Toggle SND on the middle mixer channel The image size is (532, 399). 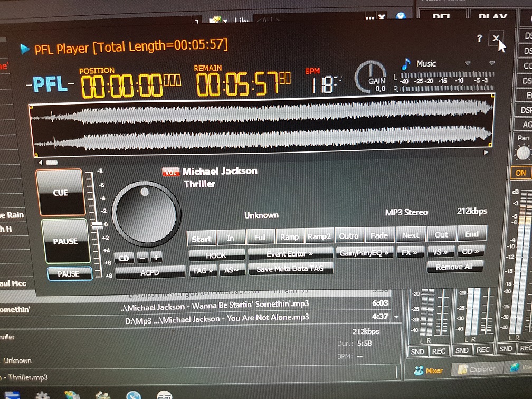(462, 350)
